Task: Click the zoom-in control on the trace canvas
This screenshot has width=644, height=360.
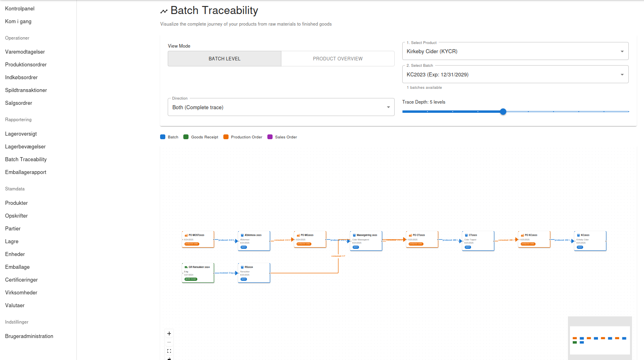Action: coord(169,333)
